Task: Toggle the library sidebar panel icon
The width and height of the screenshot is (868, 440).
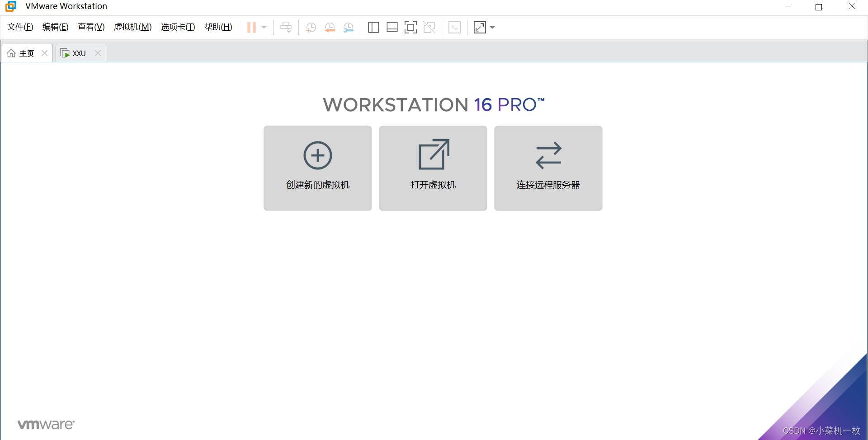Action: [x=373, y=28]
